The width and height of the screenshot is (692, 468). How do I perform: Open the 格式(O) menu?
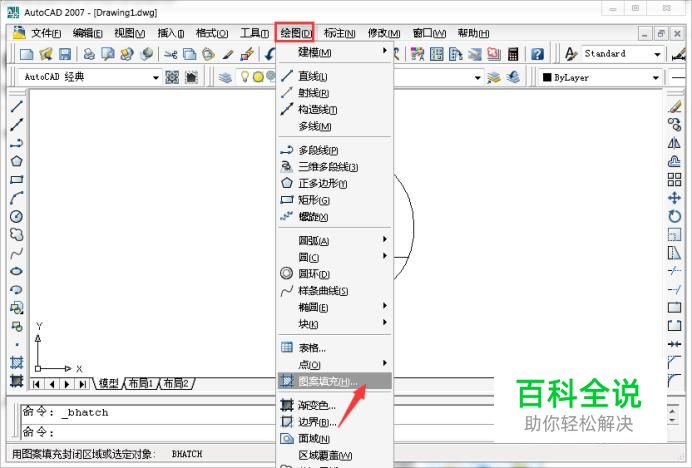pyautogui.click(x=212, y=33)
